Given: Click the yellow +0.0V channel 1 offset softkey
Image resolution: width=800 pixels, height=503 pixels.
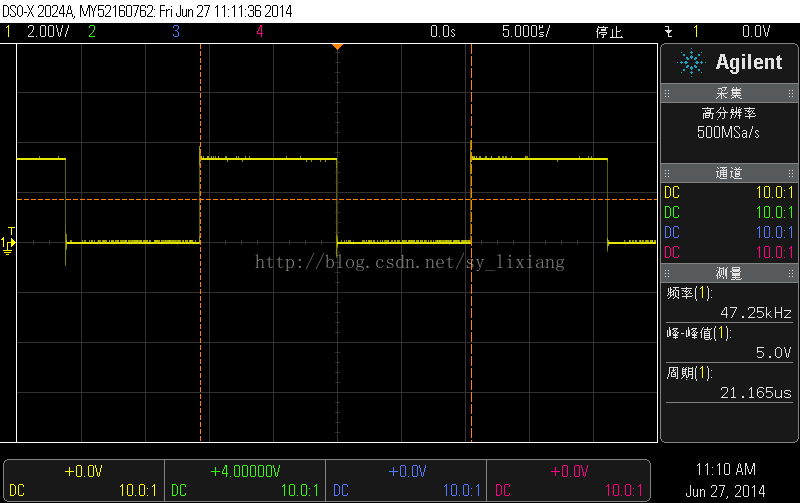Looking at the screenshot, I should tap(84, 481).
